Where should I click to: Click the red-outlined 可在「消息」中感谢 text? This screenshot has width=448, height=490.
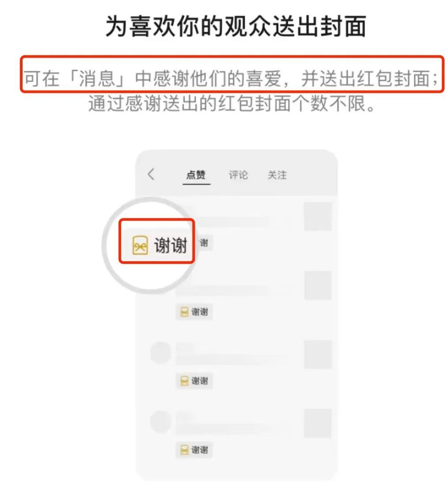click(x=232, y=75)
